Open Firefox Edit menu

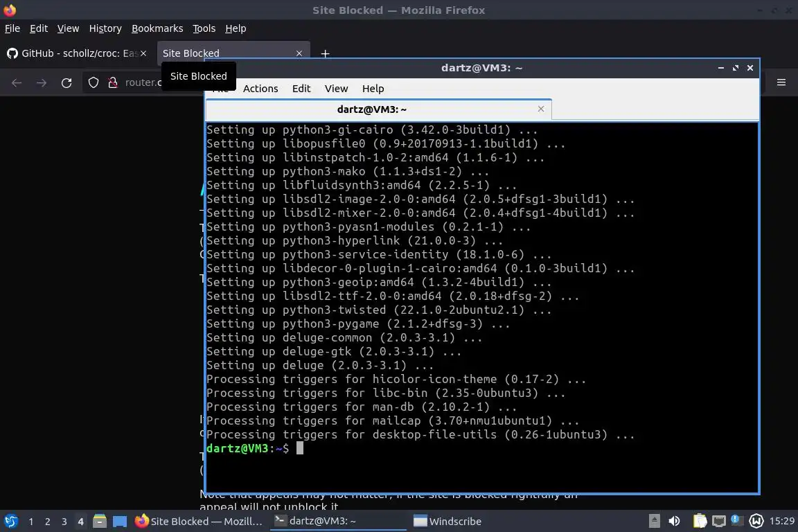click(39, 28)
